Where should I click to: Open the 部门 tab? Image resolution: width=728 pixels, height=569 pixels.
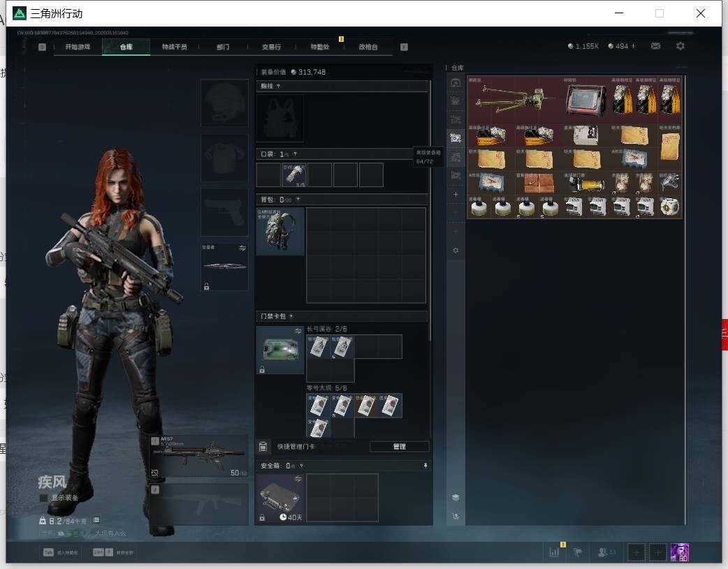tap(223, 47)
